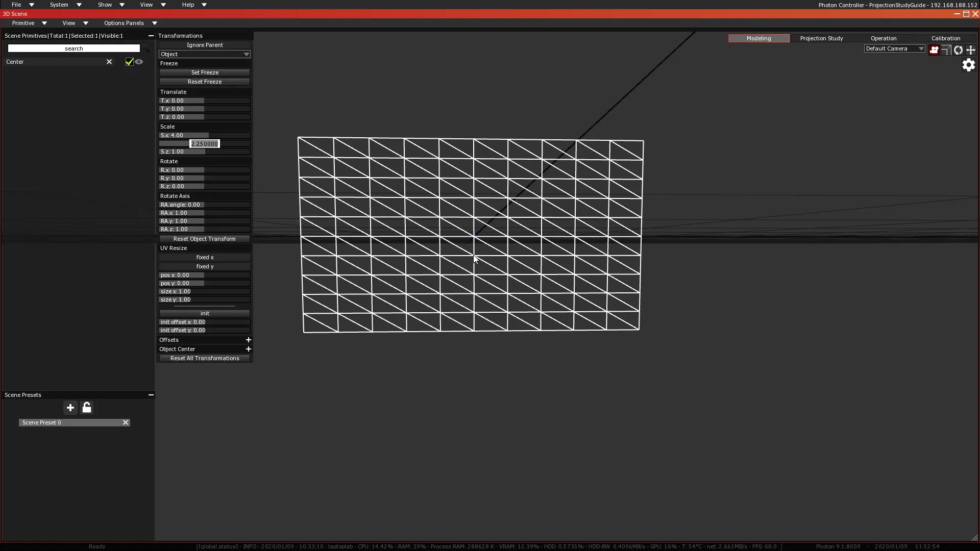Image resolution: width=980 pixels, height=551 pixels.
Task: Click the Reset Freeze button
Action: (x=205, y=82)
